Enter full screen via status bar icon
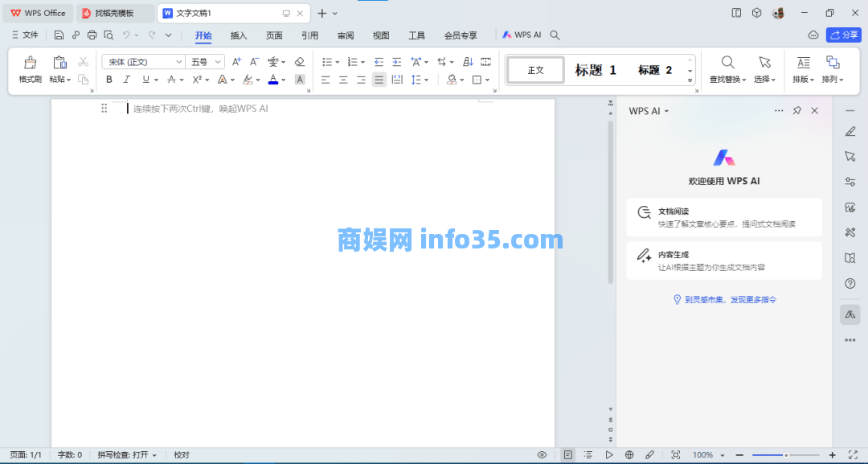The image size is (868, 464). point(853,454)
